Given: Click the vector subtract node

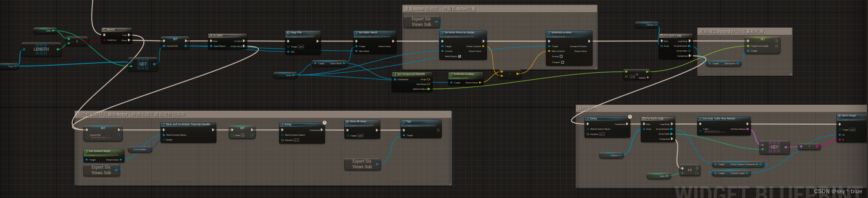Looking at the screenshot, I should click(510, 73).
